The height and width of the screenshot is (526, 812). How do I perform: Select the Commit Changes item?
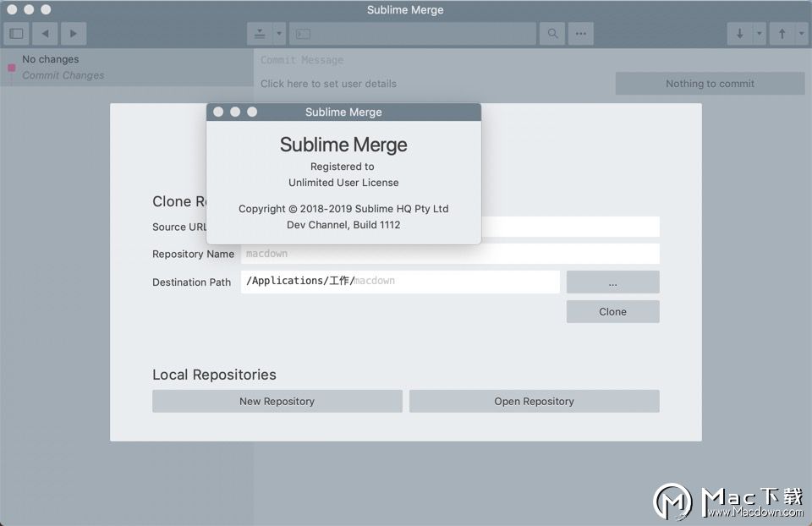click(63, 75)
